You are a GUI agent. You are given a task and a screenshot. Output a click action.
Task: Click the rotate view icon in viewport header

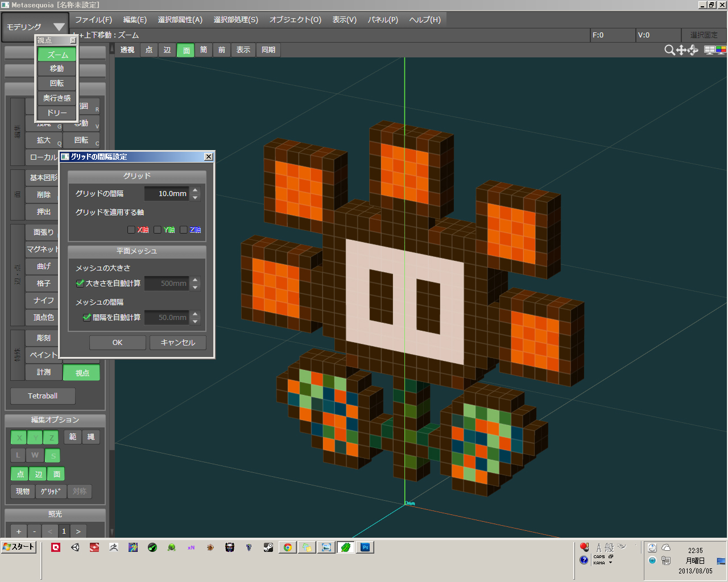[693, 50]
